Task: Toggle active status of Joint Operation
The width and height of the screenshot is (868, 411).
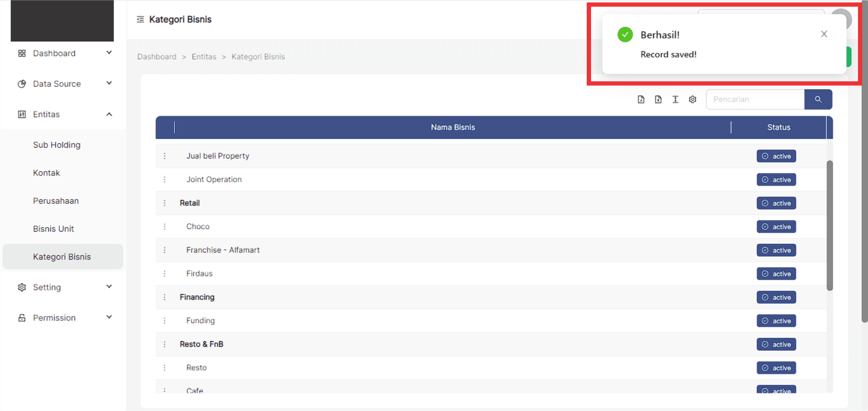Action: (776, 180)
